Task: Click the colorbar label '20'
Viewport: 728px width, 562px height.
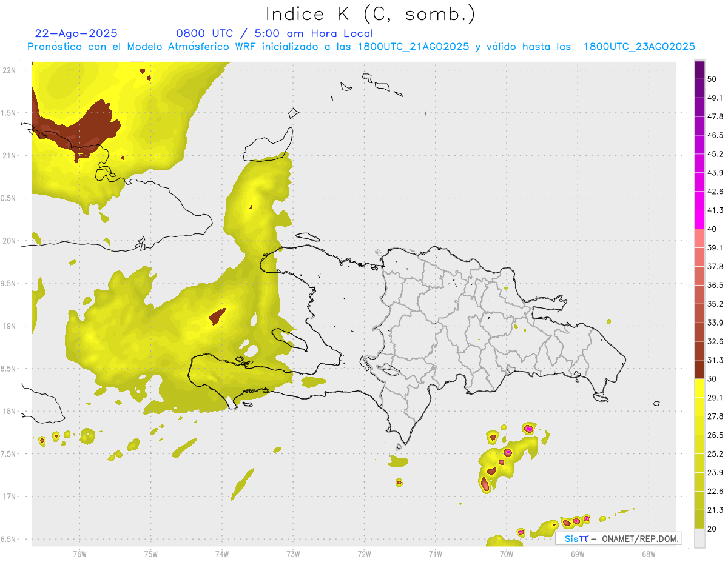Action: 712,529
